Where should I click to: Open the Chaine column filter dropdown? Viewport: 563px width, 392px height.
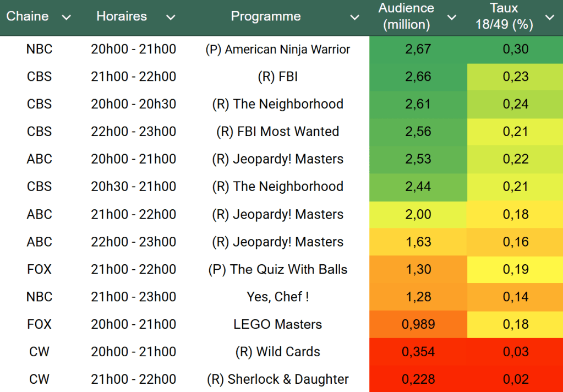[67, 18]
